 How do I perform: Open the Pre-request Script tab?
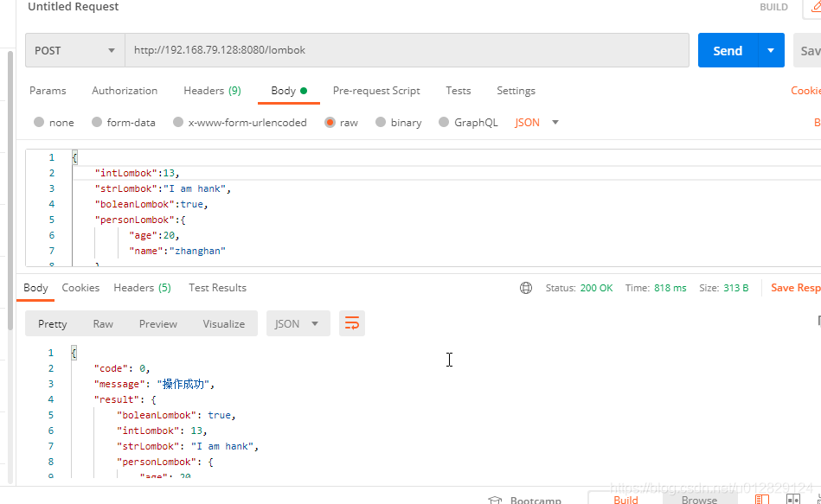point(376,91)
